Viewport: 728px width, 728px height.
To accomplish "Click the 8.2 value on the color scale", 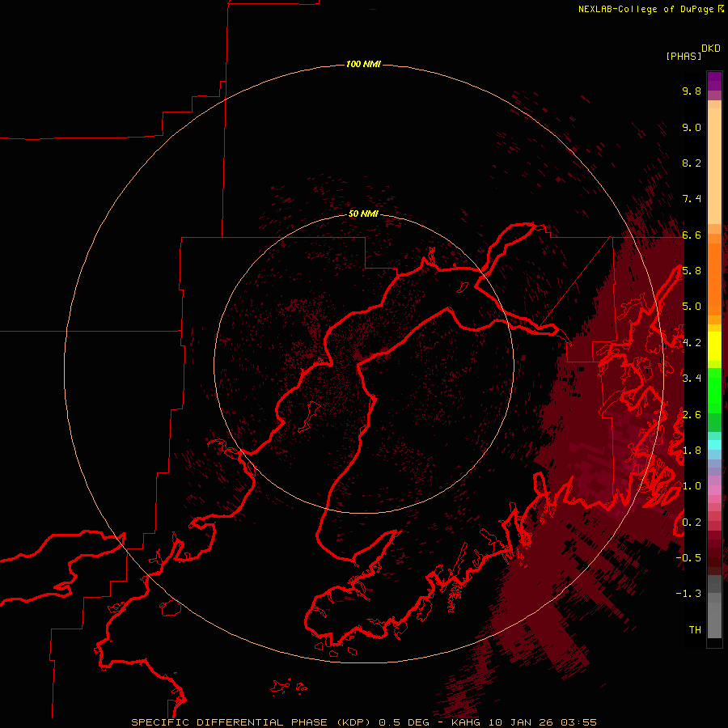I will point(692,163).
